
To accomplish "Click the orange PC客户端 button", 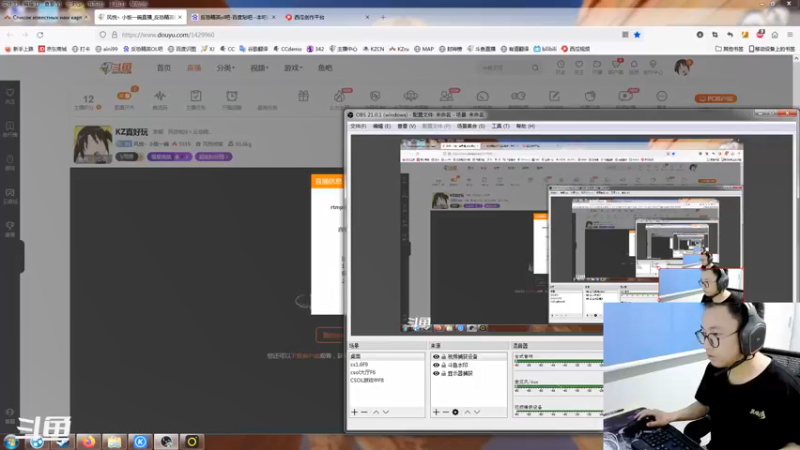I will pos(715,98).
